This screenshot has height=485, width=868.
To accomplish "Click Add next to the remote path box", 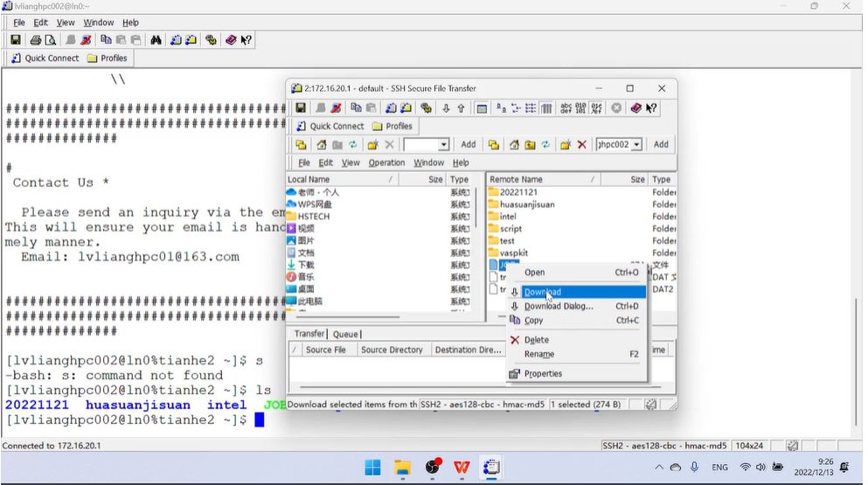I will 661,144.
